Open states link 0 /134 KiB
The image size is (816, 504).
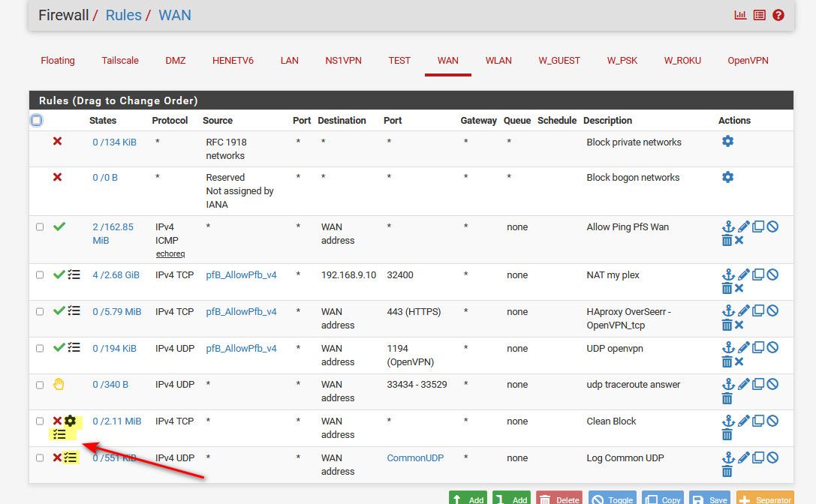[x=115, y=142]
